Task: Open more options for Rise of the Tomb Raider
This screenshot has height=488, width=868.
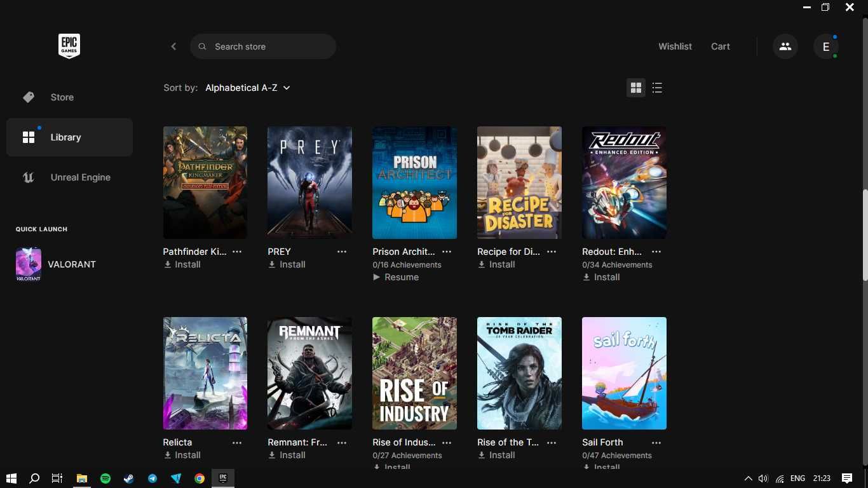Action: click(552, 442)
